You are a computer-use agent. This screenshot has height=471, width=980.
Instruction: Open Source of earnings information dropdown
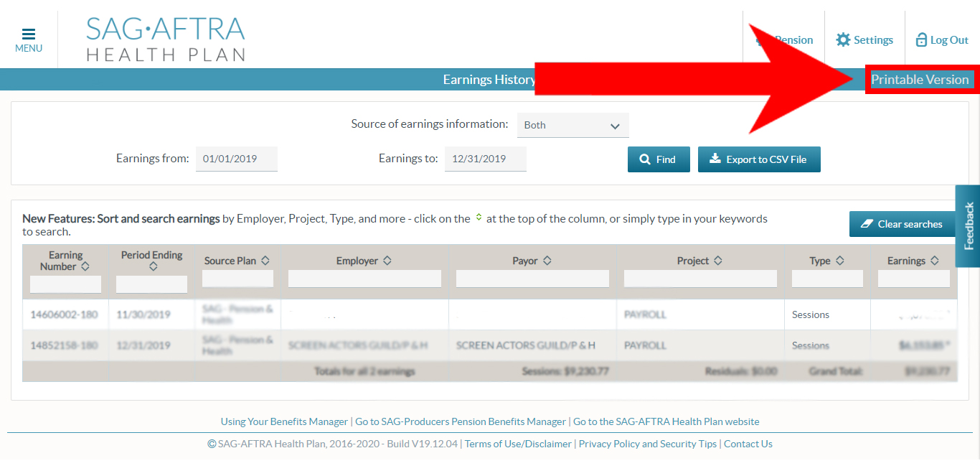coord(573,125)
